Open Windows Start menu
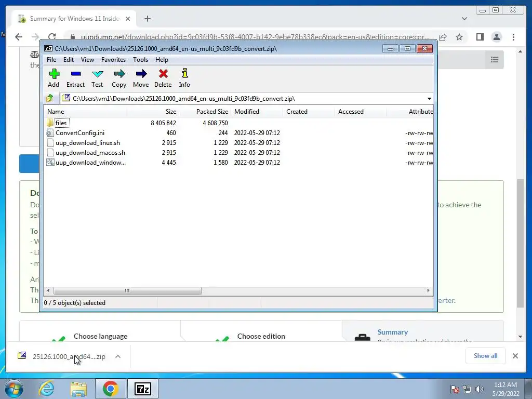This screenshot has height=399, width=532. pyautogui.click(x=14, y=389)
